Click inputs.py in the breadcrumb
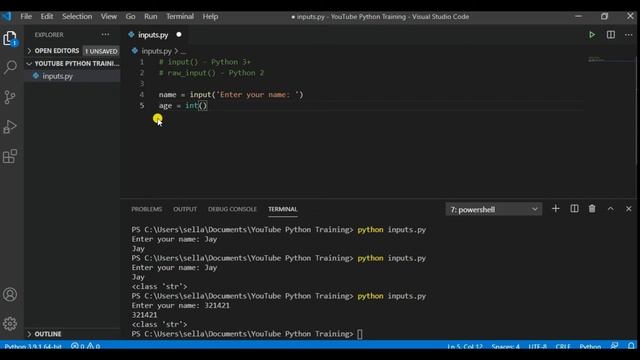640x360 pixels. (x=156, y=51)
